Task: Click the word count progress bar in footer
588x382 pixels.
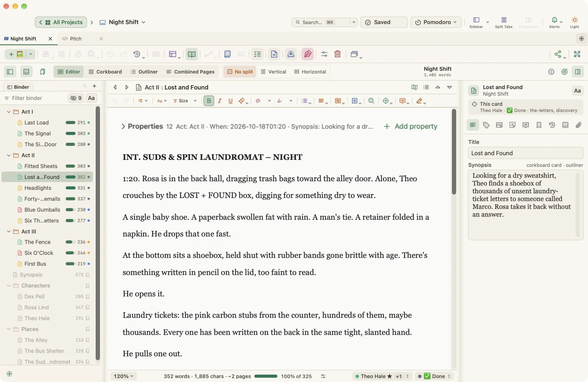Action: pos(266,376)
